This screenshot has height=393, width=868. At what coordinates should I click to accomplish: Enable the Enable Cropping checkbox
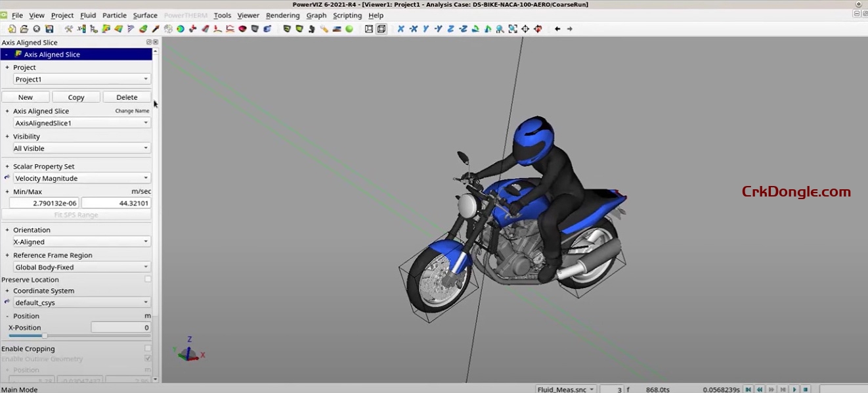pos(148,348)
